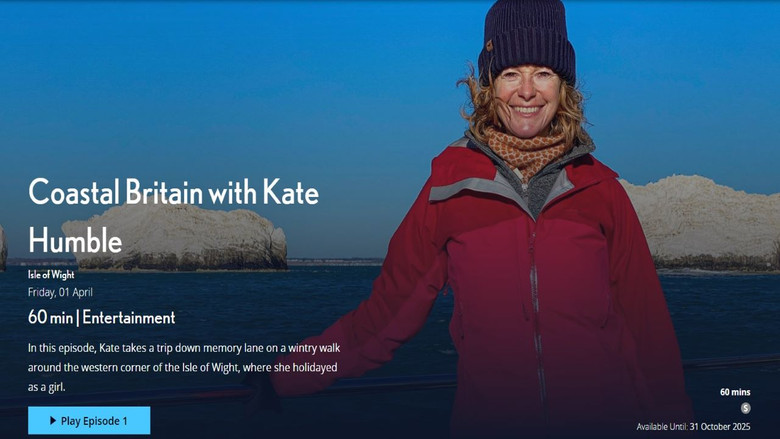
Task: Click the white chalk rock behind the title
Action: [x=174, y=238]
